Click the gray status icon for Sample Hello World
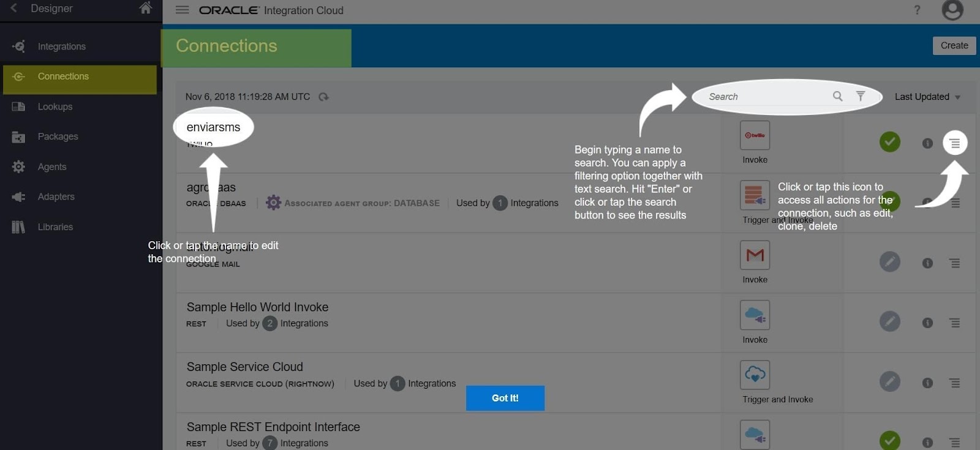980x450 pixels. click(890, 321)
